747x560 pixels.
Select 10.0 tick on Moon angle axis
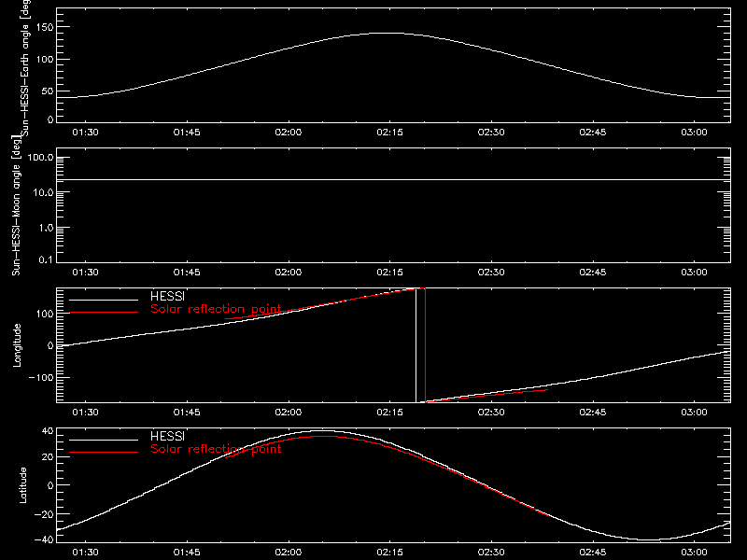tap(43, 192)
